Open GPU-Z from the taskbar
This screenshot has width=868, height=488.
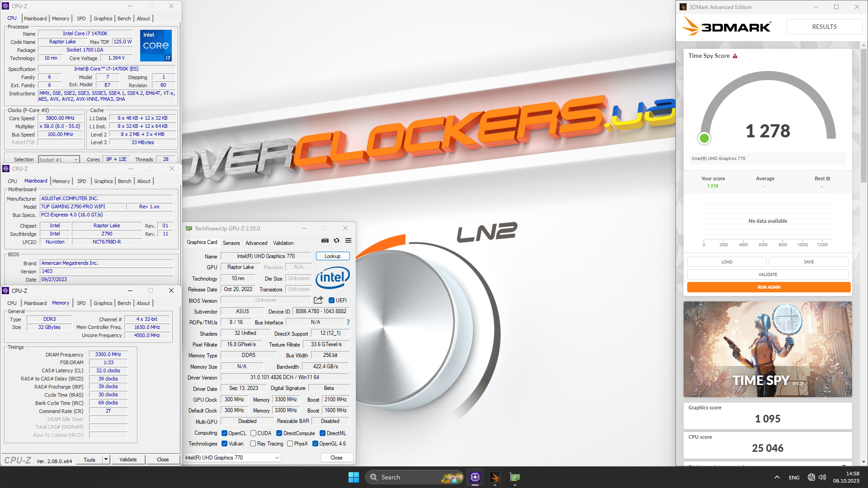(x=514, y=477)
